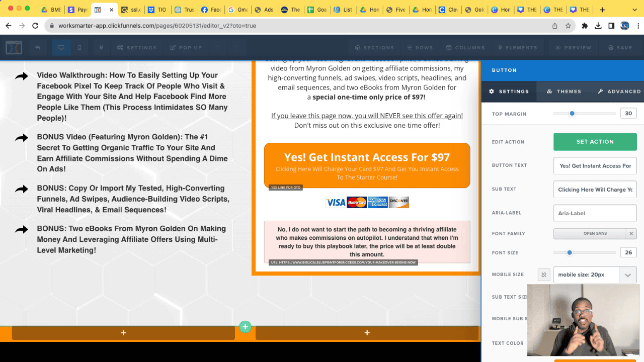Switch to desktop view mode
This screenshot has height=362, width=644.
[x=61, y=48]
